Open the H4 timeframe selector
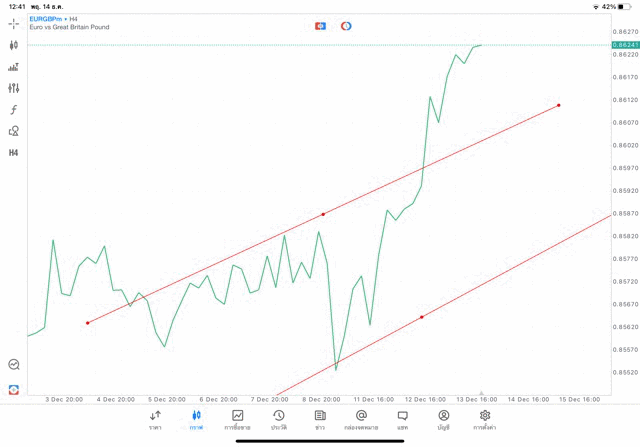Image resolution: width=640 pixels, height=447 pixels. (x=14, y=153)
